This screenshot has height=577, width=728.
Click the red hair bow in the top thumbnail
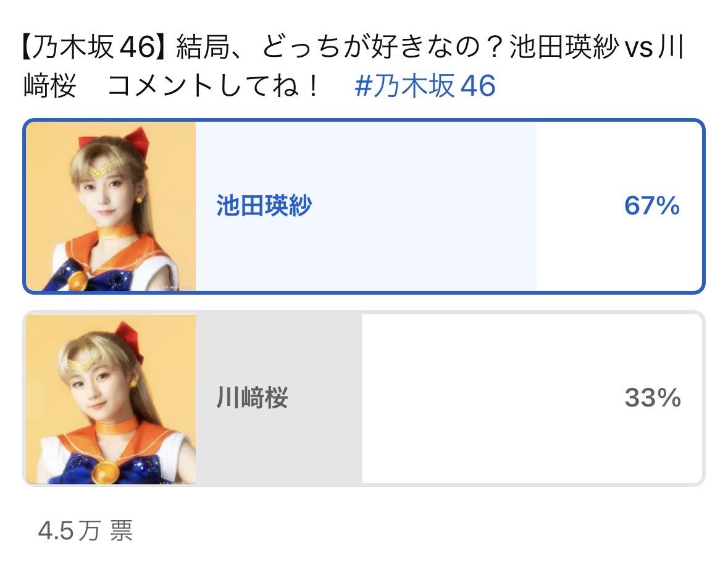tap(115, 141)
